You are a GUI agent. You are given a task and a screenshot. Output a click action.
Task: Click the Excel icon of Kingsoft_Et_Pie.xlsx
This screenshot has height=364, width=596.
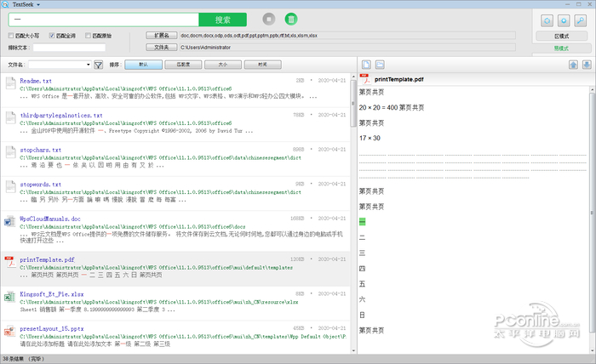9,297
